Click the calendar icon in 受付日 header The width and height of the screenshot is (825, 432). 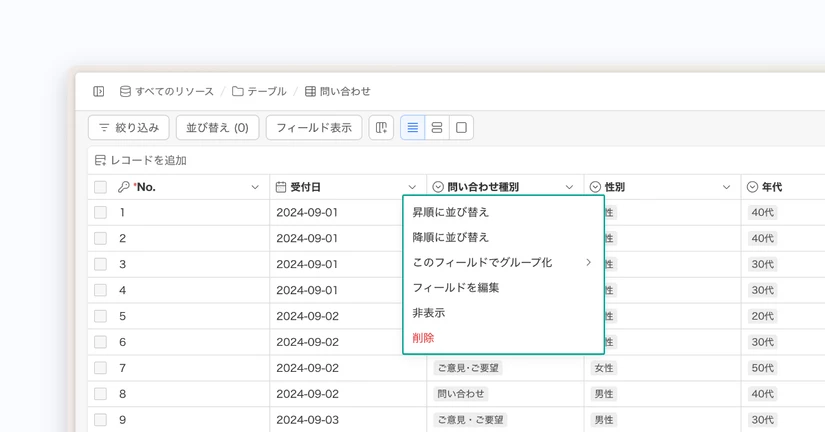281,187
